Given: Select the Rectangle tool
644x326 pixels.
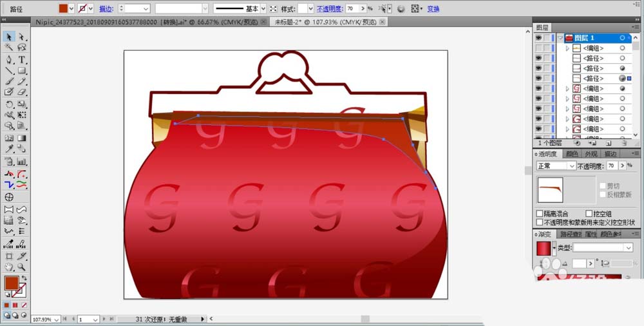Looking at the screenshot, I should click(x=21, y=70).
